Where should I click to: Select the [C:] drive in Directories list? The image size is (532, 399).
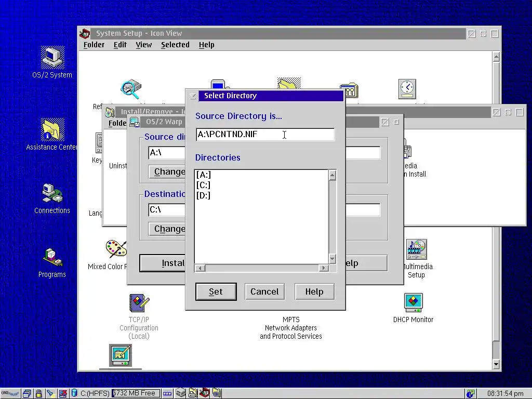[x=203, y=185]
